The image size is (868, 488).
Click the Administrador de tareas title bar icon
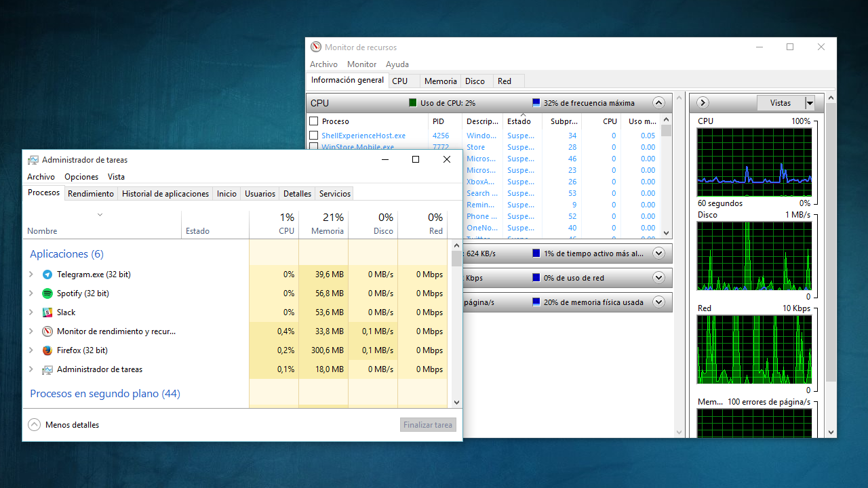pyautogui.click(x=33, y=159)
